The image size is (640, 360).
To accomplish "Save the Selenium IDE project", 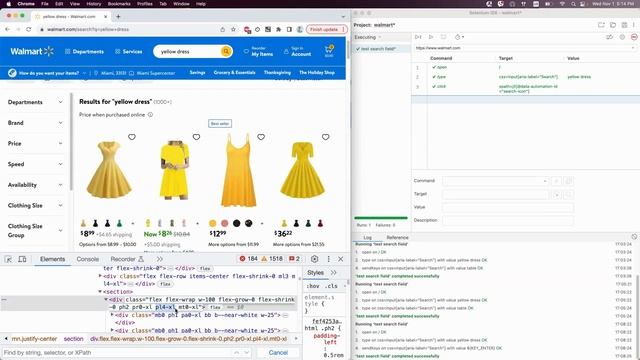I will click(x=624, y=25).
